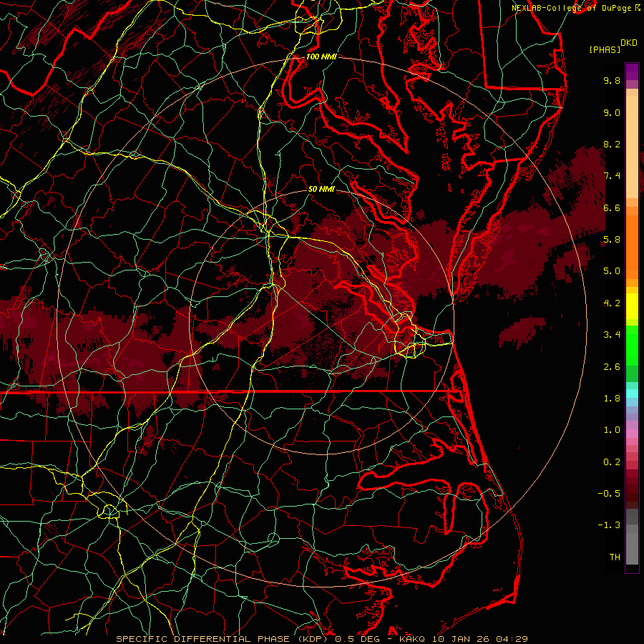Screen dimensions: 644x644
Task: Pick the pink band near 1.0 on scale
Action: coord(632,434)
